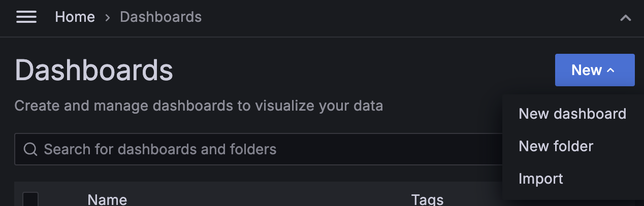Click empty top bar area right of breadcrumbs
Screen dimensions: 644x206
pos(406,18)
